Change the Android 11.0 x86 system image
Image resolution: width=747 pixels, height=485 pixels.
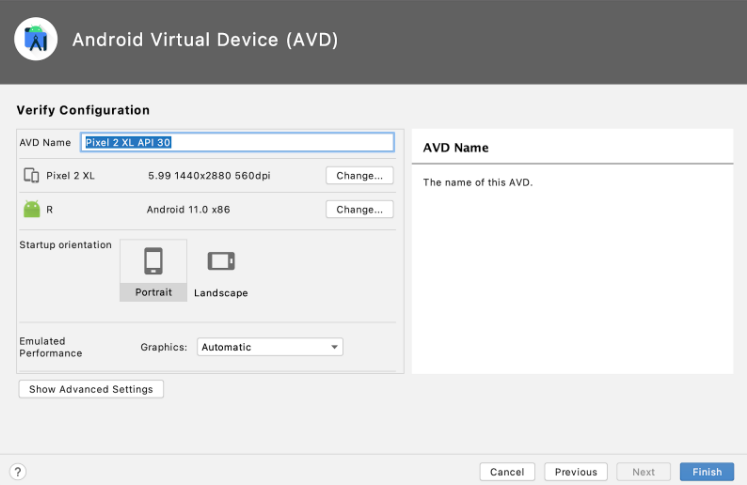tap(360, 209)
